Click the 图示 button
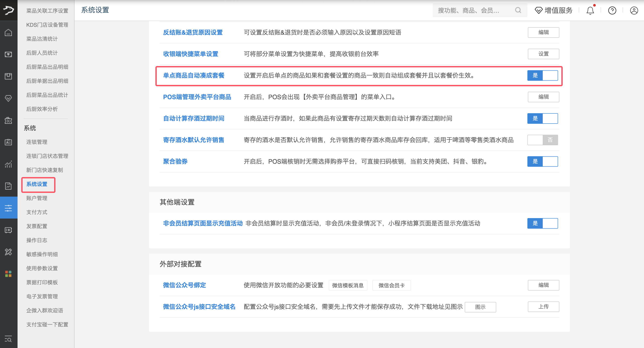644x348 pixels. tap(480, 307)
